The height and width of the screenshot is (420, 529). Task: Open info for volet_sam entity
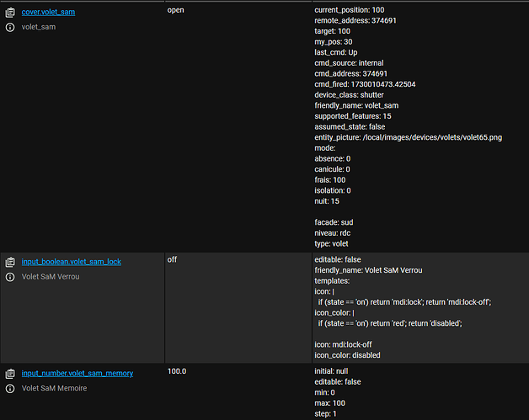pos(10,27)
